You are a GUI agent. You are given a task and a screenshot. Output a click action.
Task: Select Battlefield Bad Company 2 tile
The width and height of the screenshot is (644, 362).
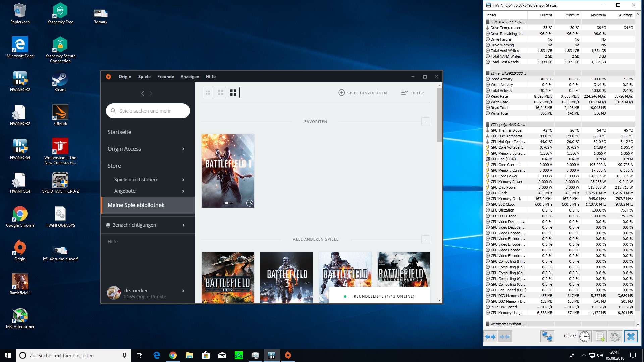(x=404, y=269)
